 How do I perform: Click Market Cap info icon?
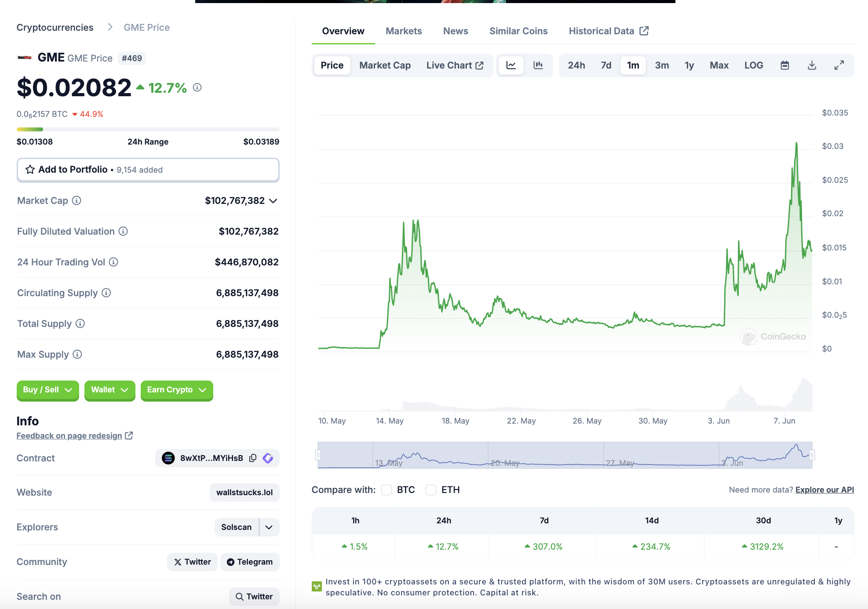point(77,201)
